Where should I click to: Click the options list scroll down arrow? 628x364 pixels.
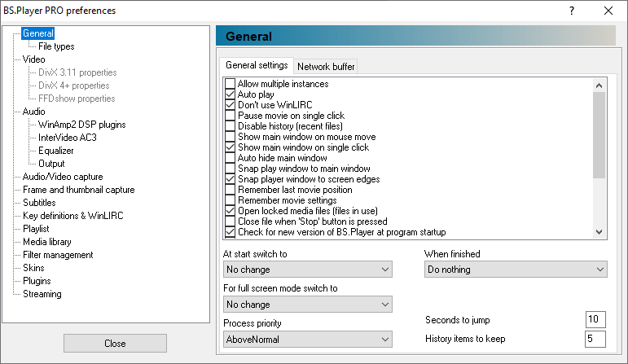(599, 232)
